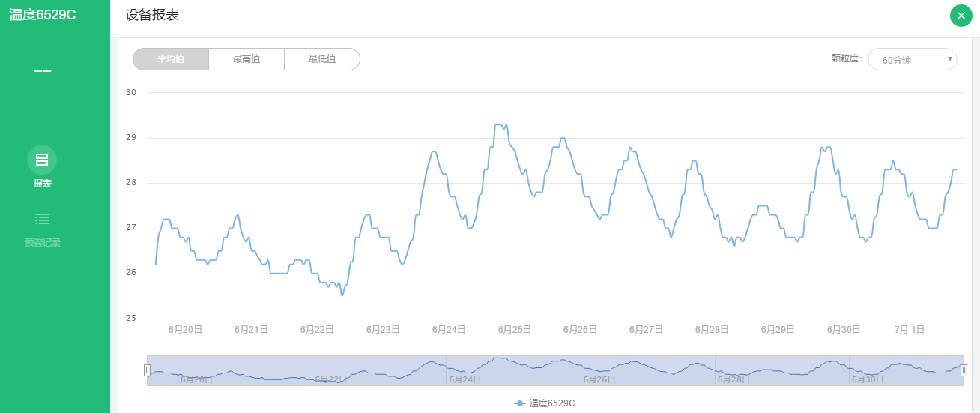The height and width of the screenshot is (413, 980).
Task: Click the 预警记录 label in sidebar
Action: pyautogui.click(x=42, y=243)
